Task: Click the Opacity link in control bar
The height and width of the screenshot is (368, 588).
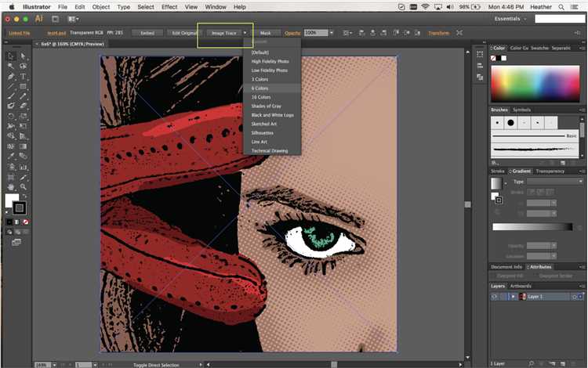Action: [x=292, y=33]
